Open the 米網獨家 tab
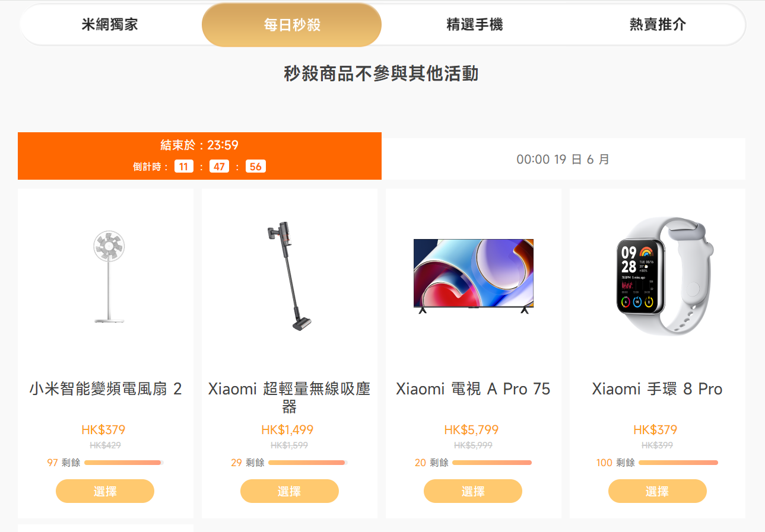Image resolution: width=765 pixels, height=532 pixels. click(x=110, y=24)
